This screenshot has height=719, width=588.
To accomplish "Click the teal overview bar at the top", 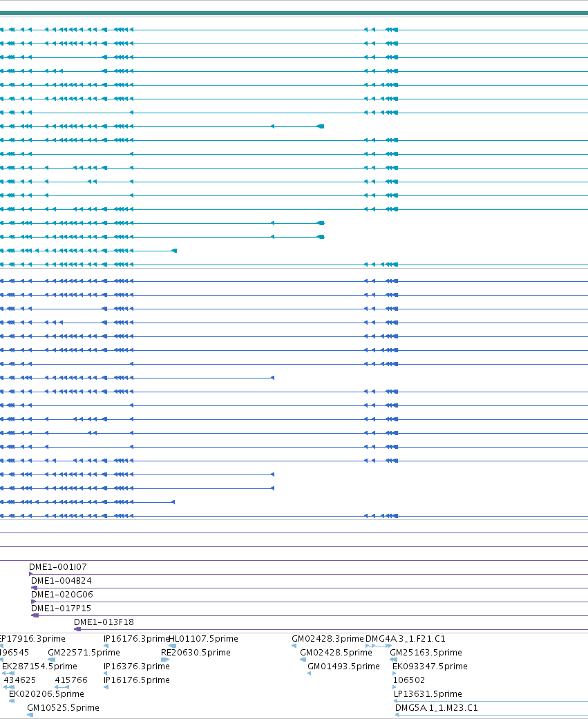I will click(294, 13).
